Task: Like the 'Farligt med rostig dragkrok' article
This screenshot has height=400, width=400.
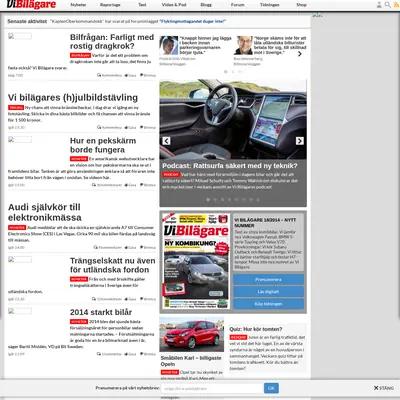Action: coord(130,75)
